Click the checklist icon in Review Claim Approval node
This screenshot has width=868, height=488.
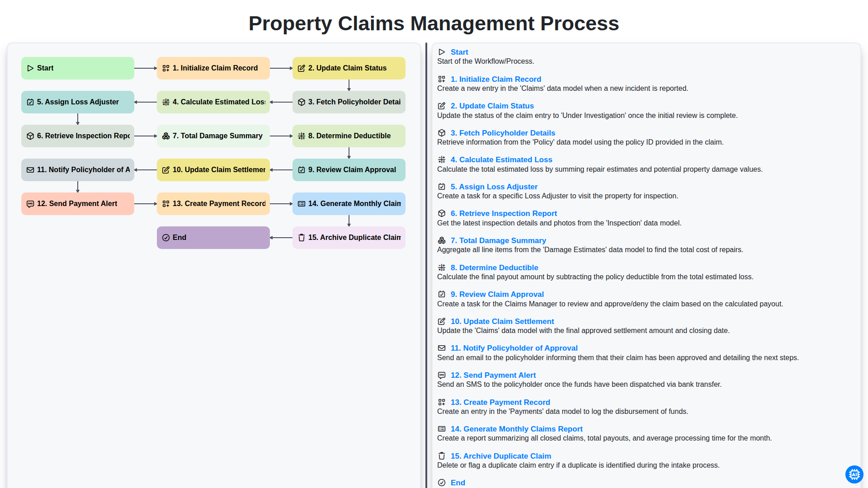pos(302,170)
